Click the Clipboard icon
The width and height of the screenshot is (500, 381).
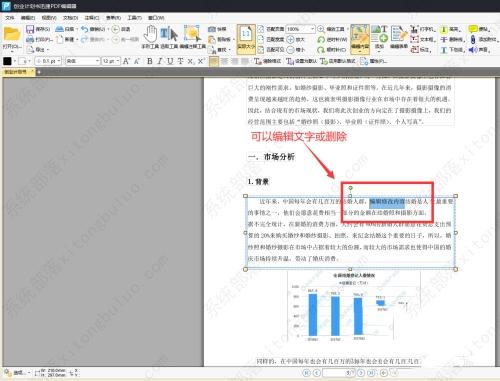pos(212,39)
